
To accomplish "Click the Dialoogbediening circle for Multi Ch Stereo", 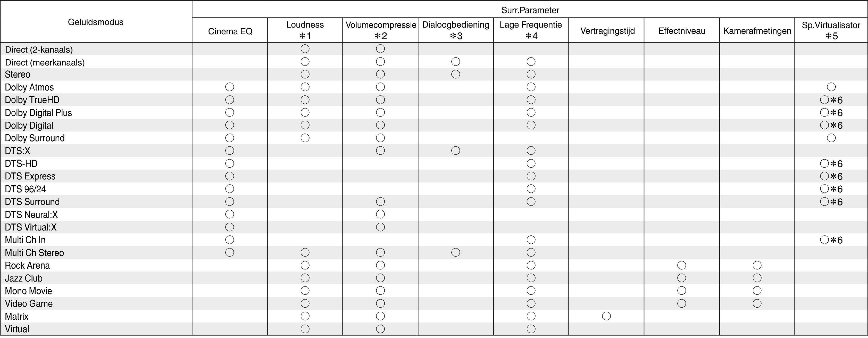I will 456,252.
